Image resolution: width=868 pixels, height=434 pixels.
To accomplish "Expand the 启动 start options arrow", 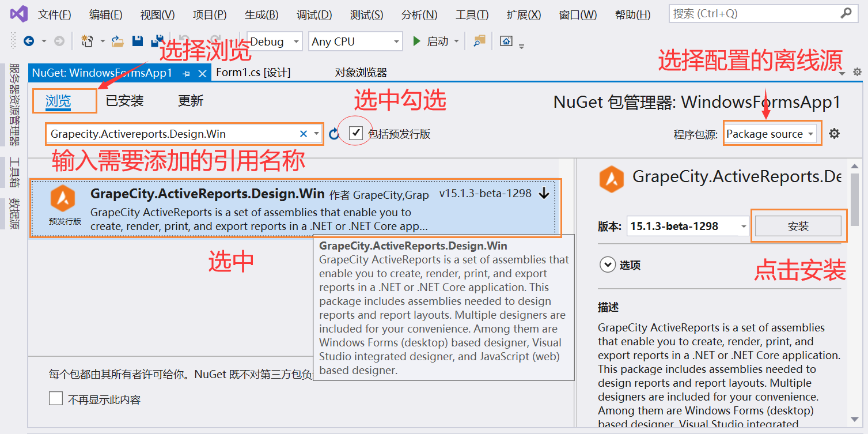I will click(x=457, y=41).
